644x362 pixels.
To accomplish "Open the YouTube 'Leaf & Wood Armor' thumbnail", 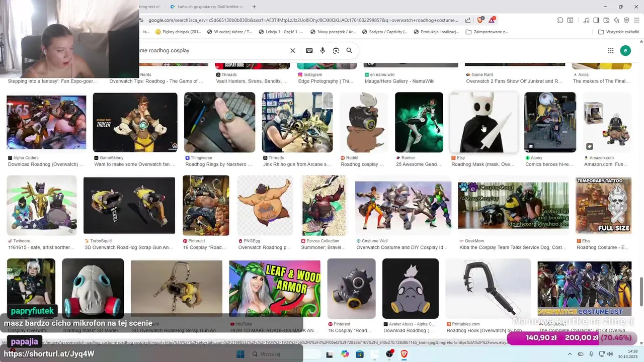I will coord(275,288).
